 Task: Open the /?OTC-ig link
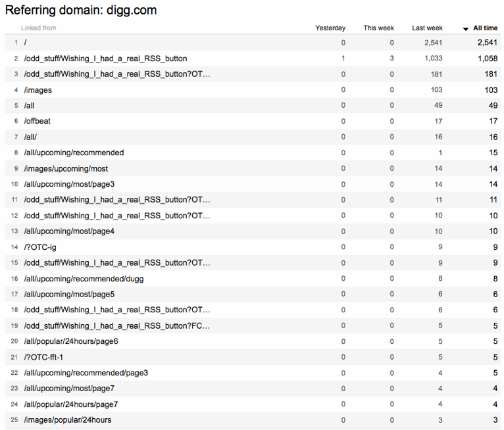point(40,247)
